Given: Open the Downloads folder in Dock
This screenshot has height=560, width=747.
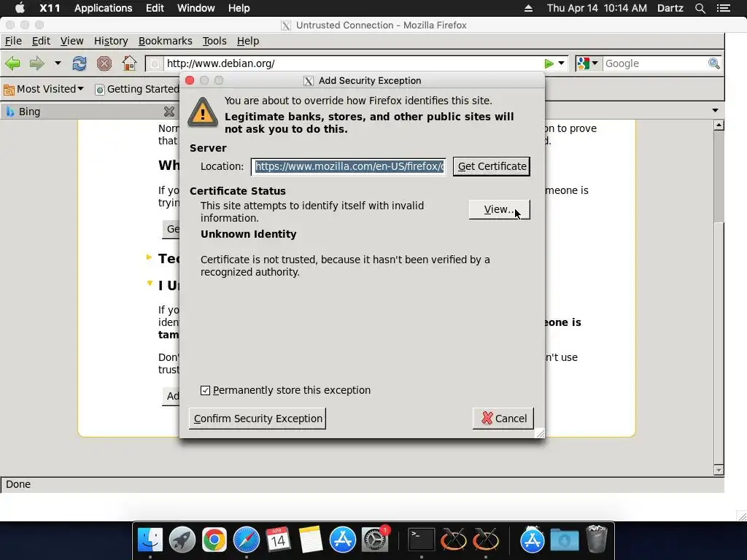Looking at the screenshot, I should pyautogui.click(x=565, y=540).
